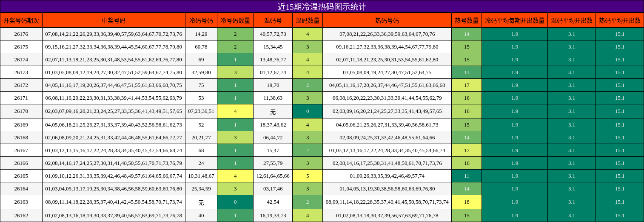Click hot average 15.1 in row 26176
The width and height of the screenshot is (644, 222).
coord(620,34)
